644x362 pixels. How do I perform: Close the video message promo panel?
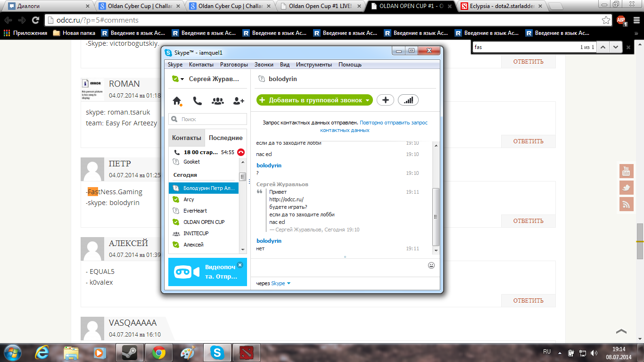[x=240, y=265]
